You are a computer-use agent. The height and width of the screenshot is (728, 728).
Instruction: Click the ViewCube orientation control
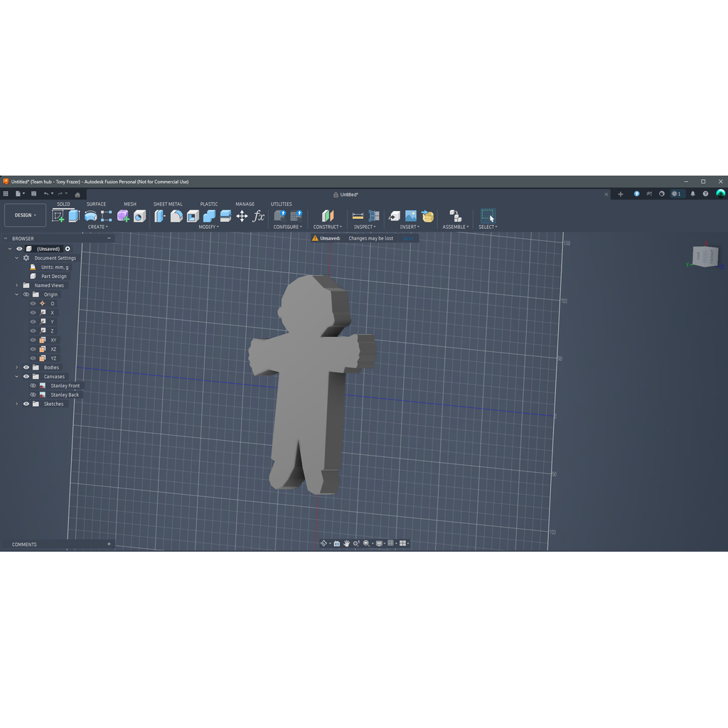pos(705,256)
